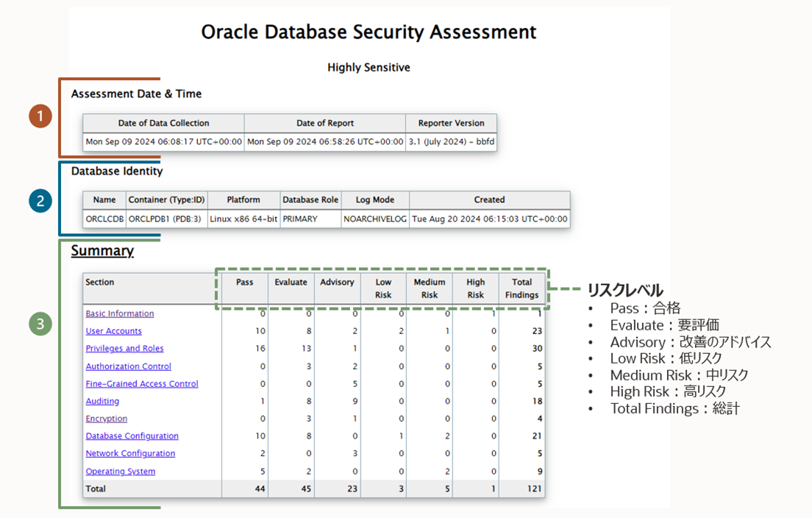Click the Reporter Version header cell
812x518 pixels.
click(x=451, y=123)
